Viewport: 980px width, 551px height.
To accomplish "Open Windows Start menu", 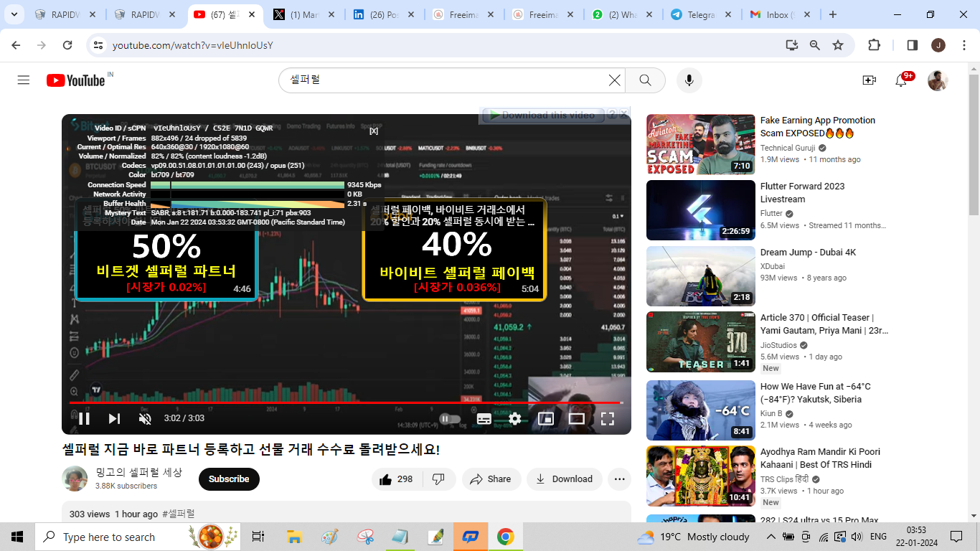I will click(17, 537).
